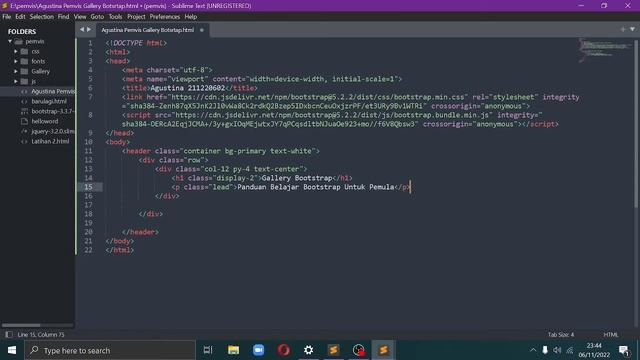
Task: Open the View menu
Action: 80,17
